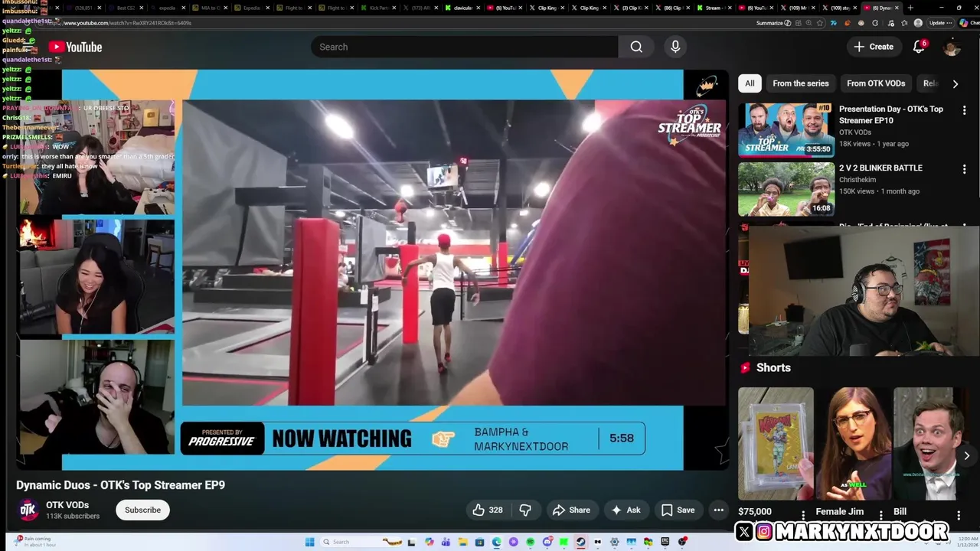This screenshot has height=551, width=980.
Task: Click the YouTube search input field
Action: pos(464,47)
